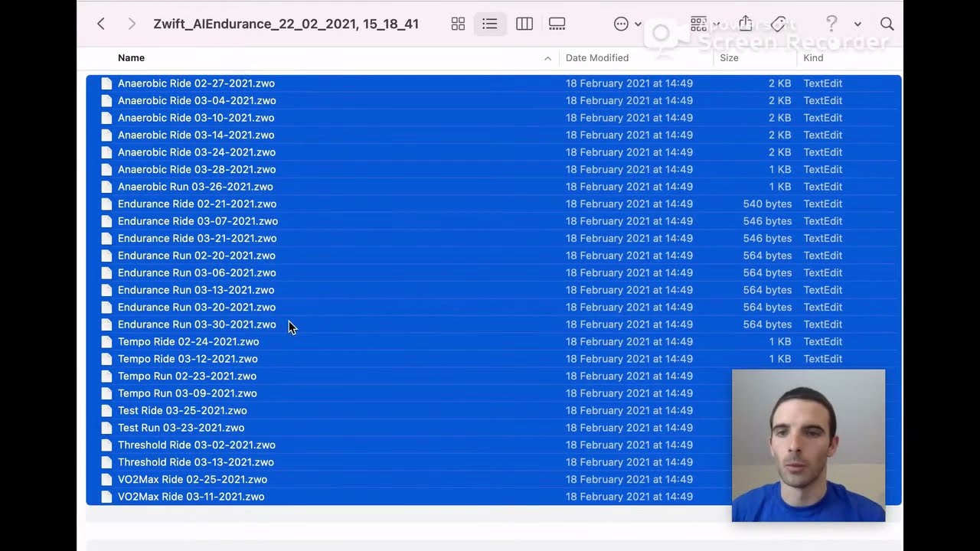Image resolution: width=980 pixels, height=551 pixels.
Task: Go forward using the forward arrow
Action: [132, 24]
